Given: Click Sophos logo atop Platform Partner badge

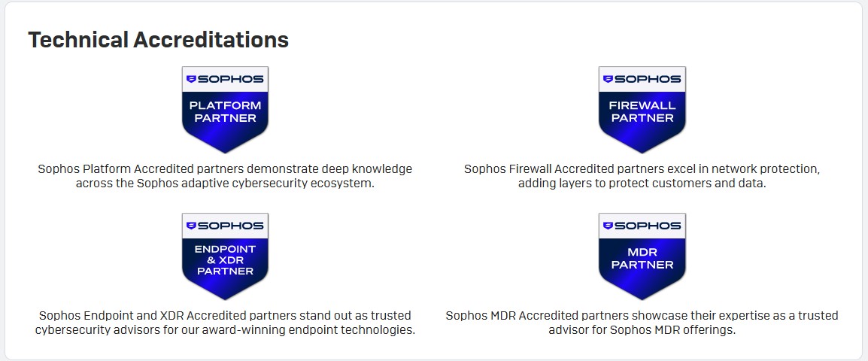Looking at the screenshot, I should click(x=225, y=78).
